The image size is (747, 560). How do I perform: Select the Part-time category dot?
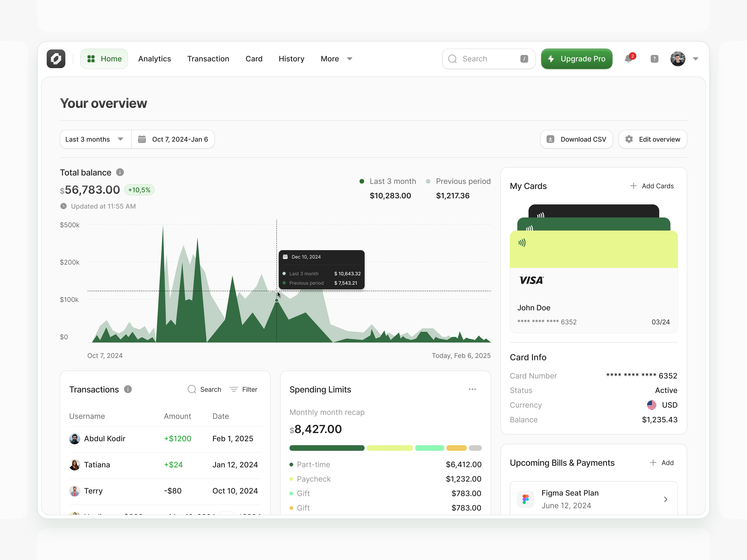291,465
